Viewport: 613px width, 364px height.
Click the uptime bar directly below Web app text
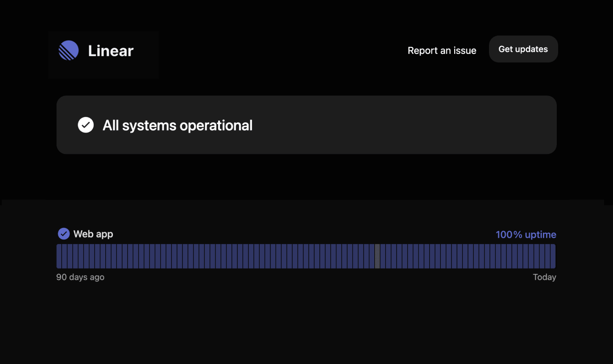click(92, 256)
